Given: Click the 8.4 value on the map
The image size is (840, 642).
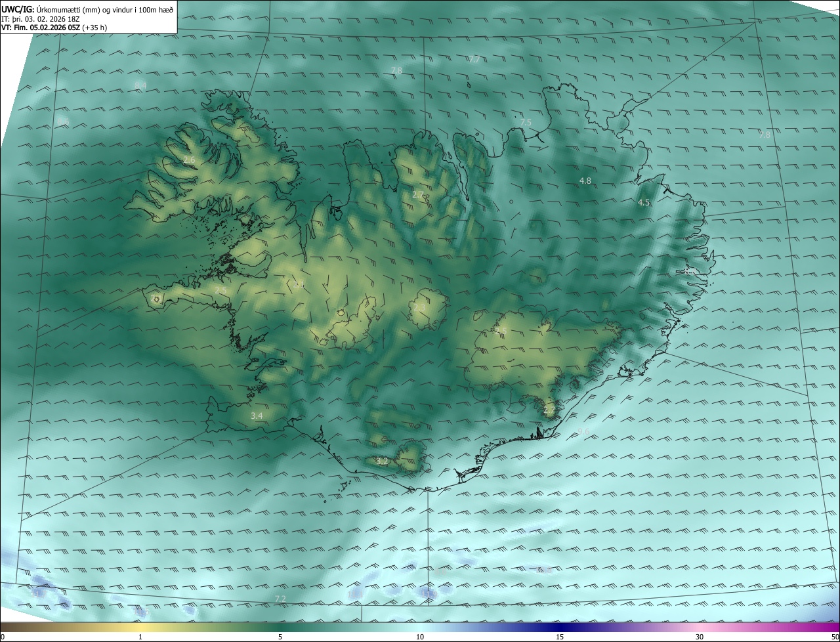Looking at the screenshot, I should [140, 85].
